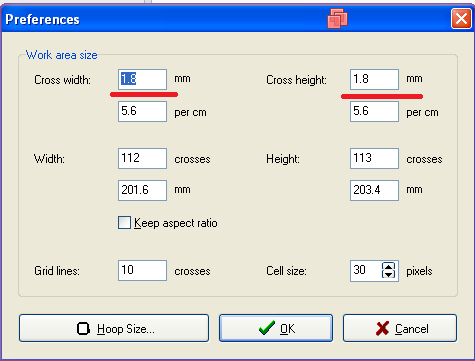Select the Width mm field showing 201.6
475x361 pixels.
142,190
